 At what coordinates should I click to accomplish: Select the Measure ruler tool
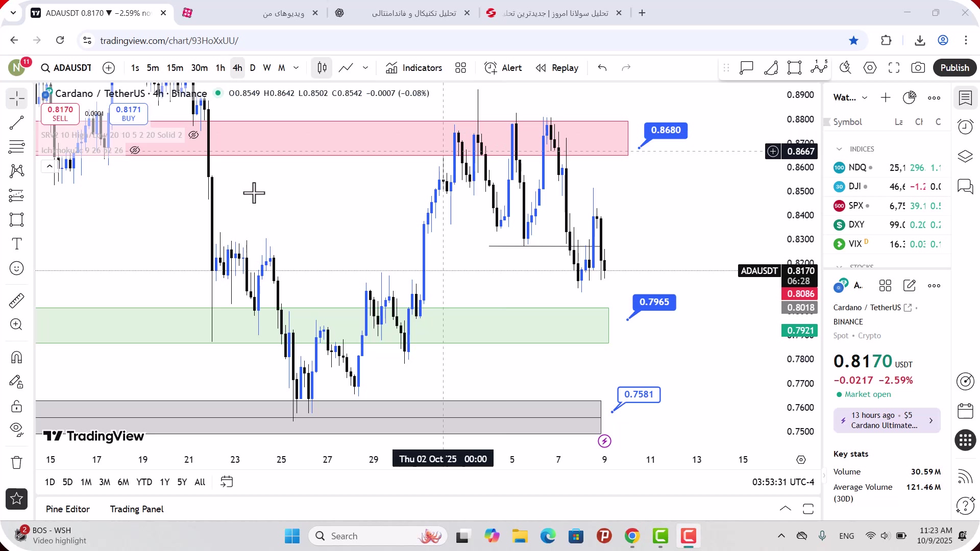(17, 301)
